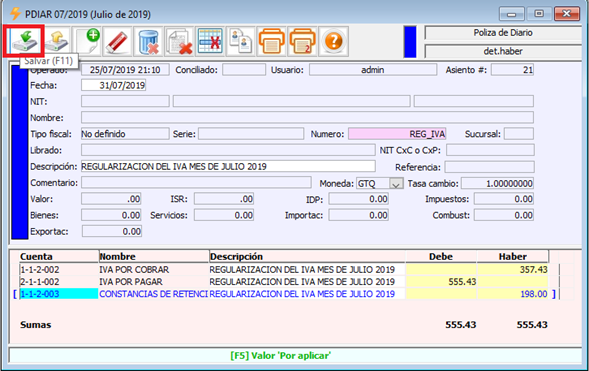Click the Salvar (F11) save icon
The height and width of the screenshot is (371, 589).
[x=24, y=41]
